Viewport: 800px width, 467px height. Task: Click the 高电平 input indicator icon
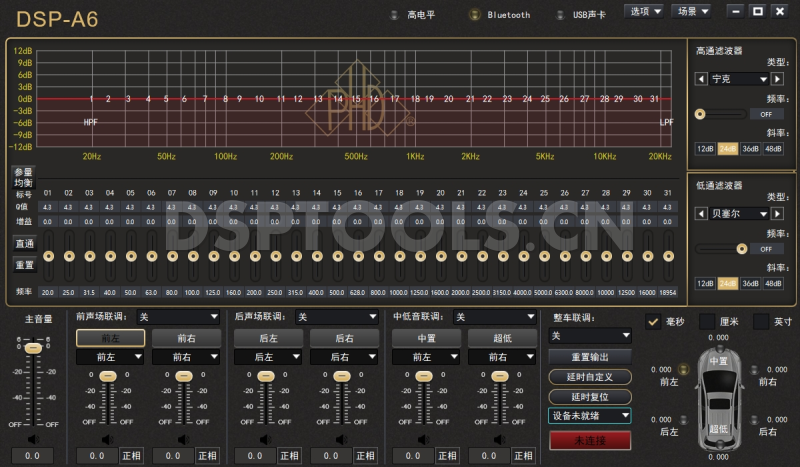pyautogui.click(x=394, y=15)
